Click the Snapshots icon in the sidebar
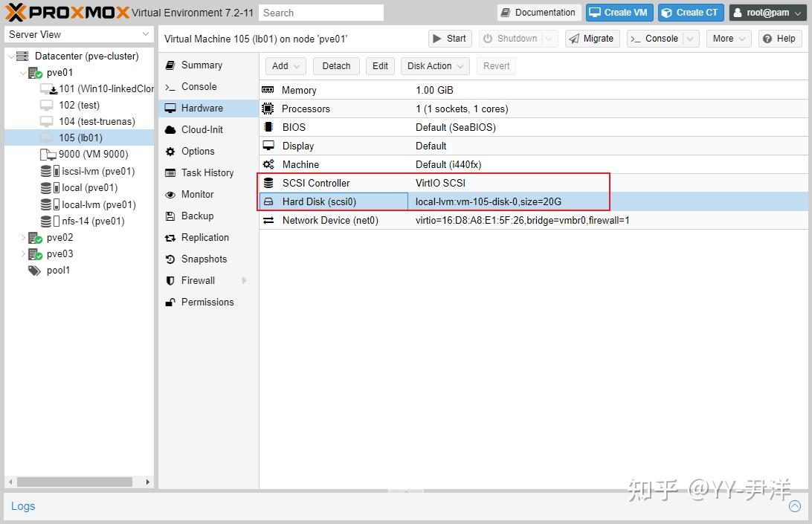Image resolution: width=812 pixels, height=524 pixels. point(173,259)
